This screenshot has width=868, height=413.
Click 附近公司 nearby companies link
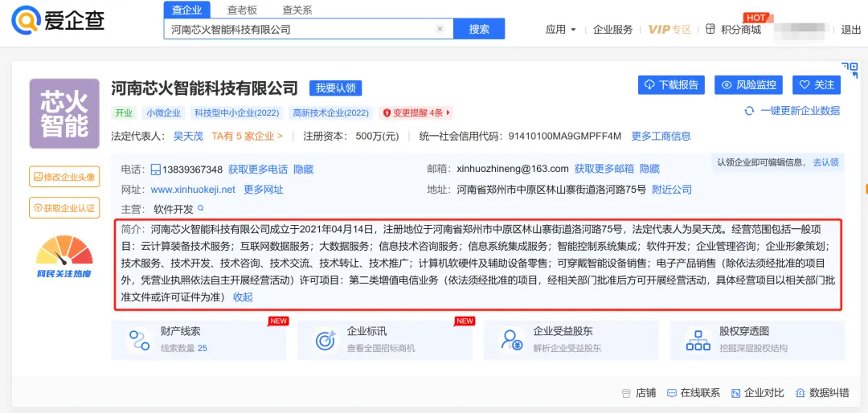coord(672,190)
